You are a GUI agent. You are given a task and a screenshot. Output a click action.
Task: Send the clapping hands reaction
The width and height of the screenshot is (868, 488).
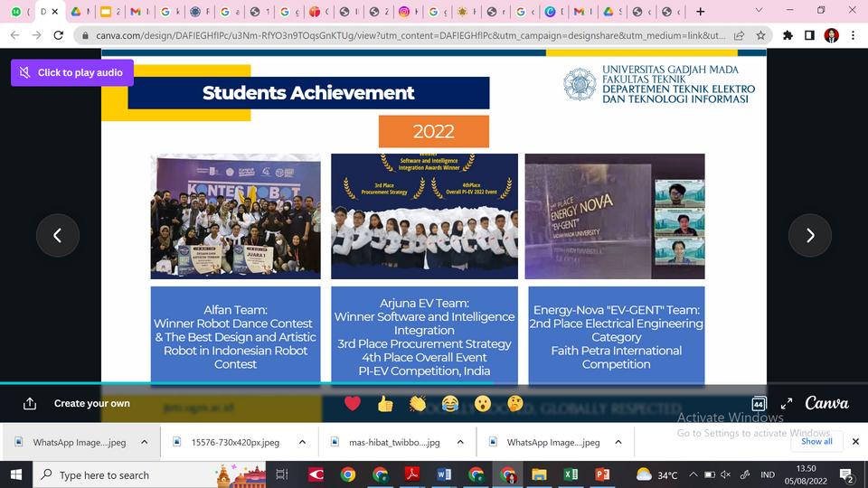pos(418,404)
